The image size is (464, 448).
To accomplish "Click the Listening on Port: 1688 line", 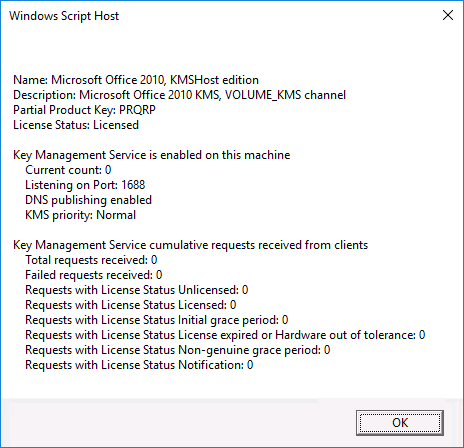I will (x=85, y=185).
